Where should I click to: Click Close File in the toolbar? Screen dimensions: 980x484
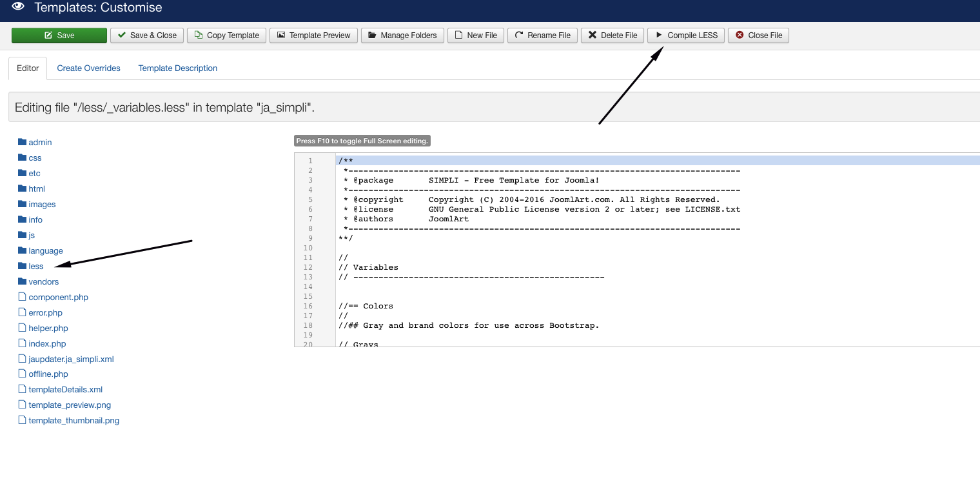[758, 35]
